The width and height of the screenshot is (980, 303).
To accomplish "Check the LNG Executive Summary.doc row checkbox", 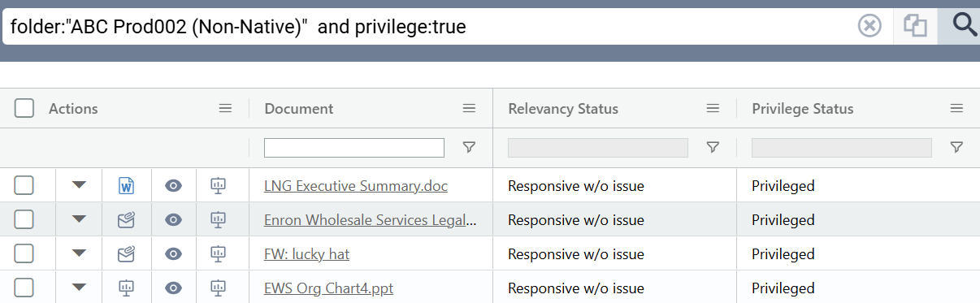I will point(24,185).
